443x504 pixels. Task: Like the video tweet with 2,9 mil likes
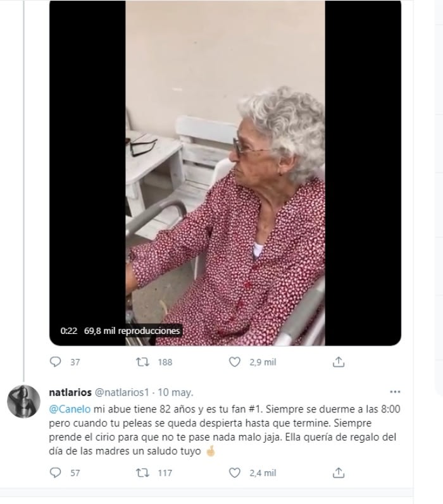[235, 362]
